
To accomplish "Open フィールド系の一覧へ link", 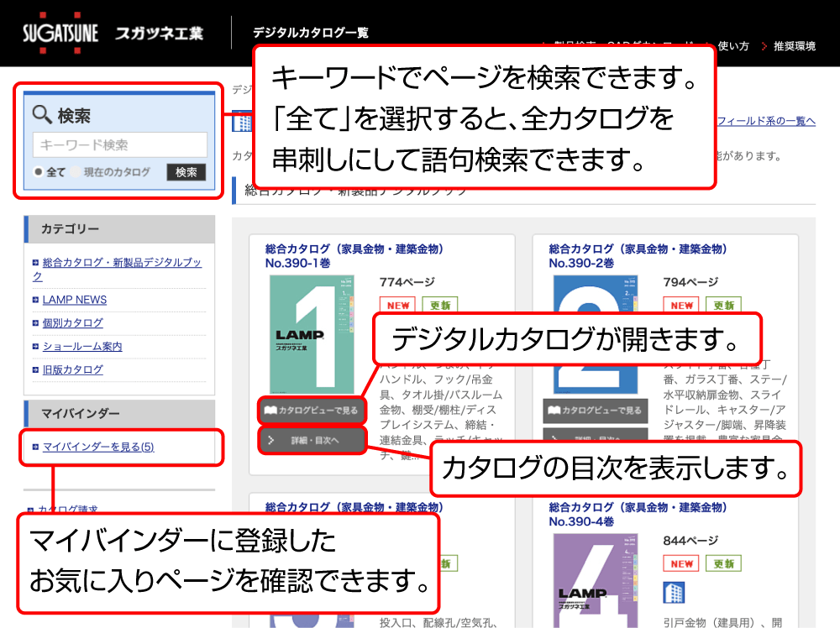I will click(767, 121).
